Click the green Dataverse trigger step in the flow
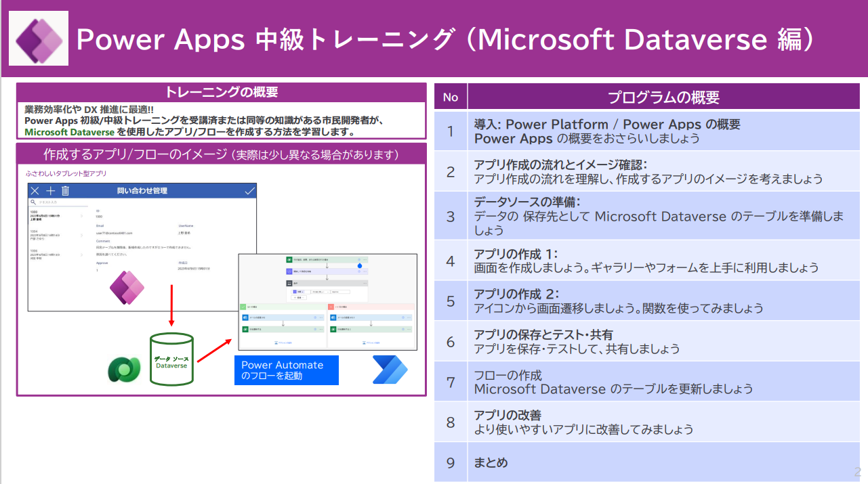868x484 pixels. click(x=327, y=260)
